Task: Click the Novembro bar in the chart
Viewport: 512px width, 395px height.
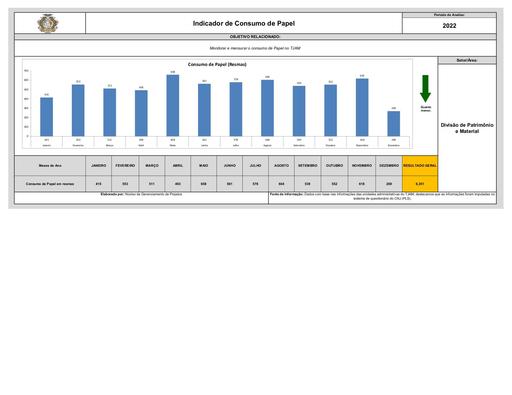Action: click(362, 107)
